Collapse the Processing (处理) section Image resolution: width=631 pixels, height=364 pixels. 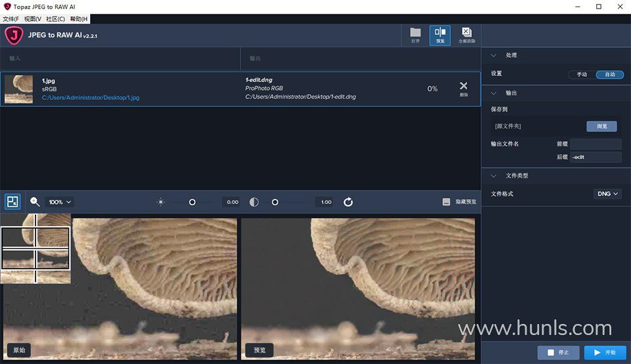click(x=495, y=55)
